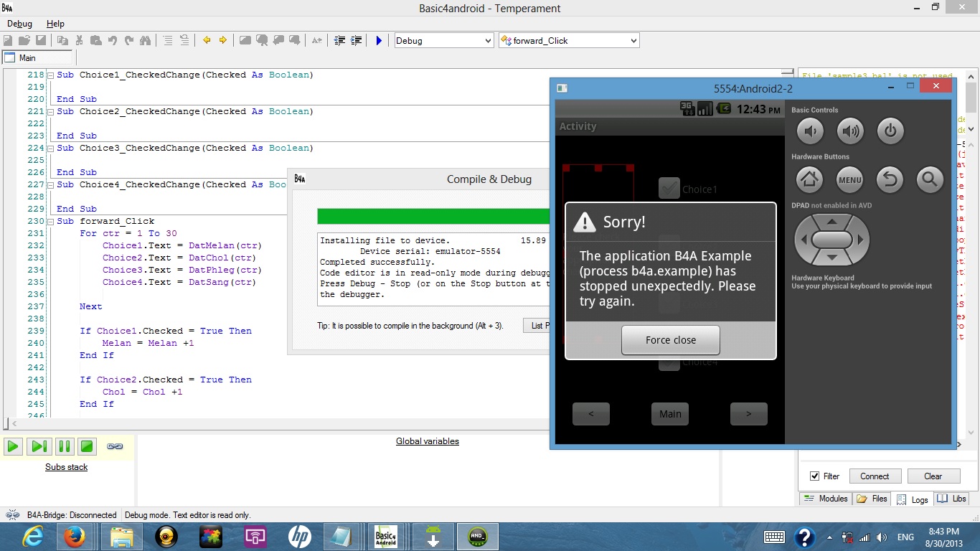Tap the emulator '<' previous button

[x=590, y=414]
